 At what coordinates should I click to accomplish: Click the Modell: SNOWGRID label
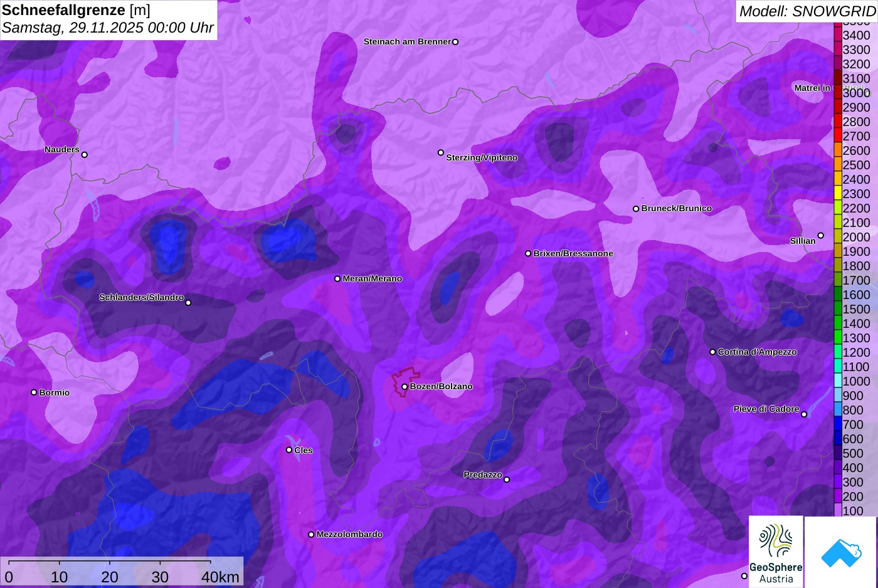point(807,11)
